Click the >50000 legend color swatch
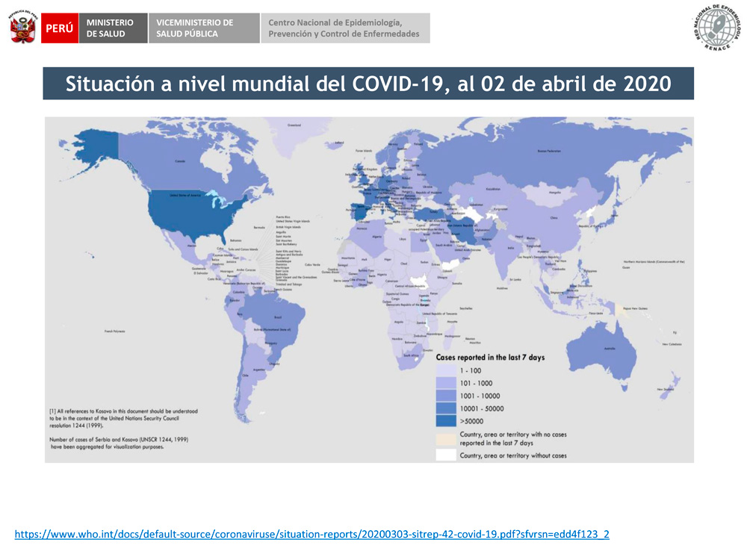 pyautogui.click(x=445, y=421)
